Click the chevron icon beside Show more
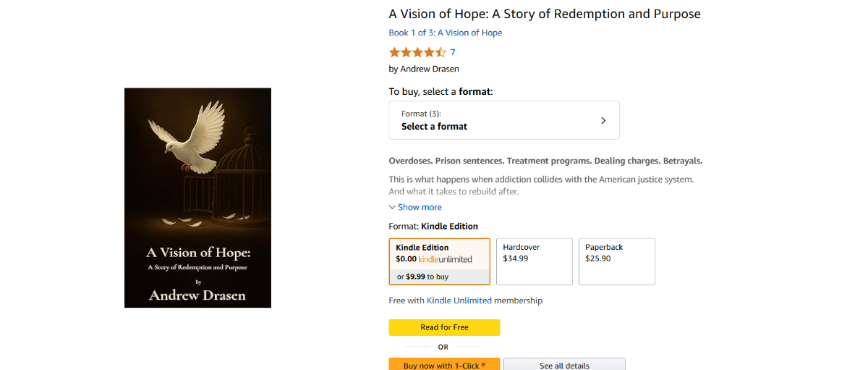 [392, 207]
